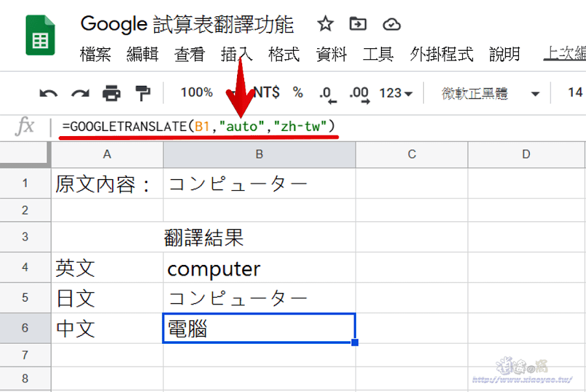This screenshot has height=392, width=586.
Task: Open the 工具 menu
Action: (x=378, y=54)
